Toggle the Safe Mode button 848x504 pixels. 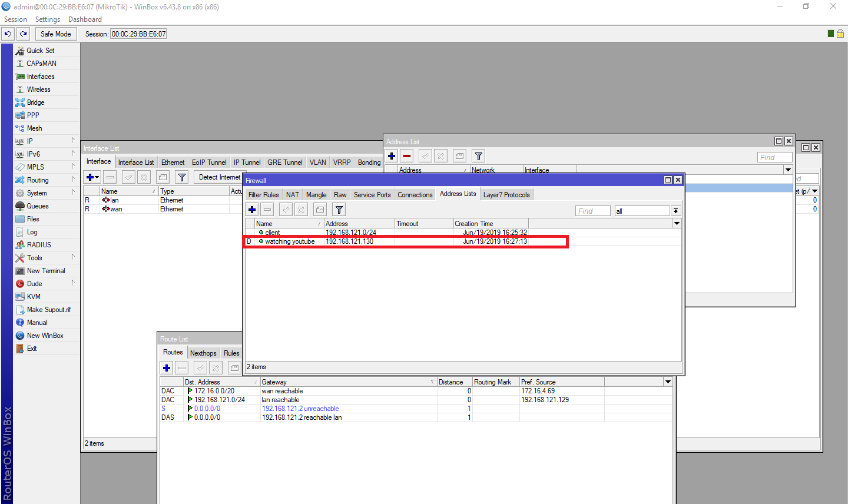click(x=55, y=34)
